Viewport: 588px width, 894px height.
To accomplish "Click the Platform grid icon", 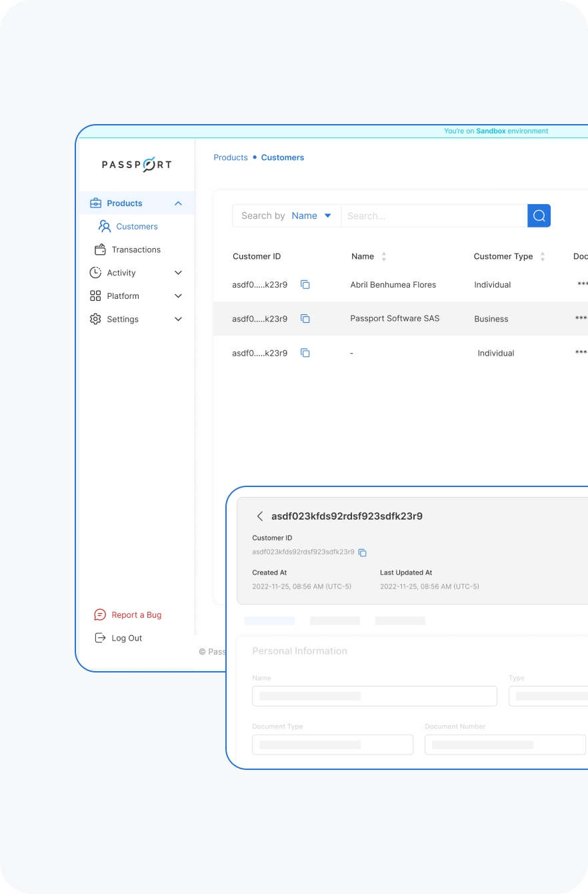I will [x=95, y=296].
